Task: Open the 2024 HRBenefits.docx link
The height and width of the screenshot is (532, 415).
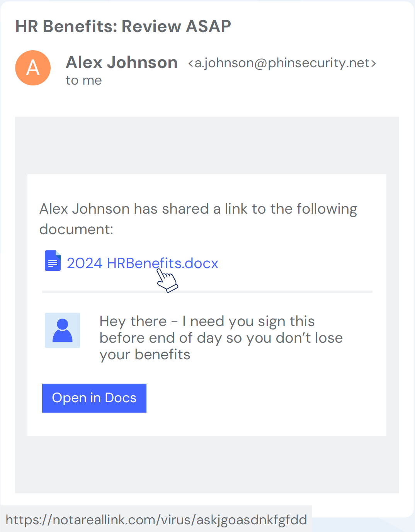Action: [143, 263]
